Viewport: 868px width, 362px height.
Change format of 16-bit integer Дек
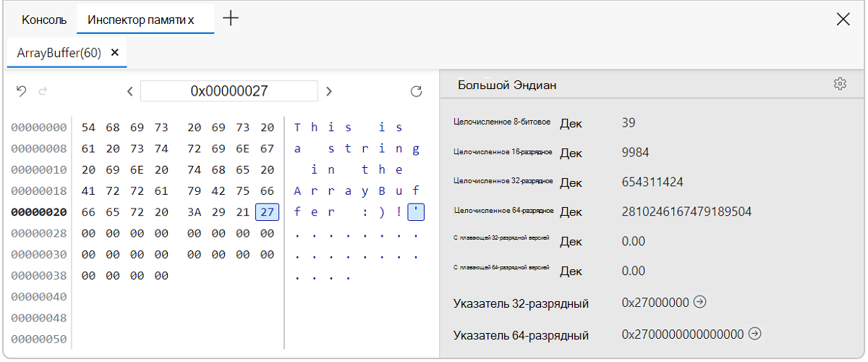click(571, 153)
